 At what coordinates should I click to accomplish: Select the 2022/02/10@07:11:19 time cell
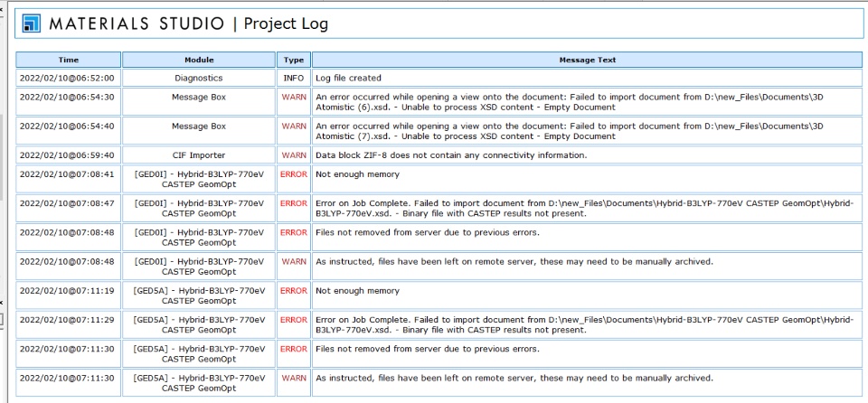pyautogui.click(x=68, y=295)
